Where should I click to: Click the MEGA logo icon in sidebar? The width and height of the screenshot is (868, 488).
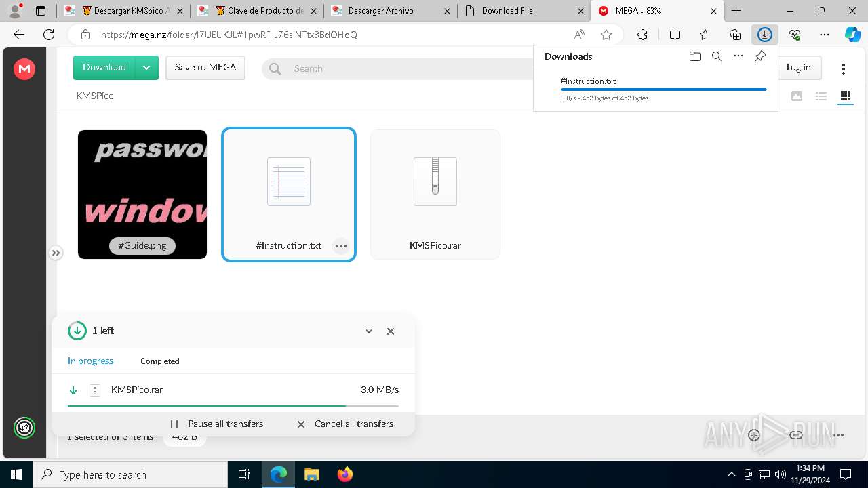click(24, 68)
